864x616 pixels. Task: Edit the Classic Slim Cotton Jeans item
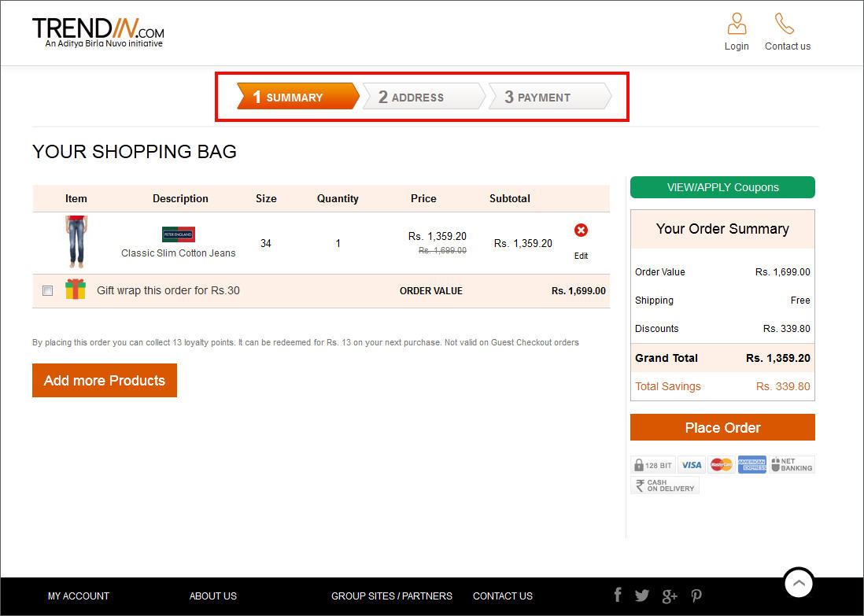pyautogui.click(x=581, y=256)
